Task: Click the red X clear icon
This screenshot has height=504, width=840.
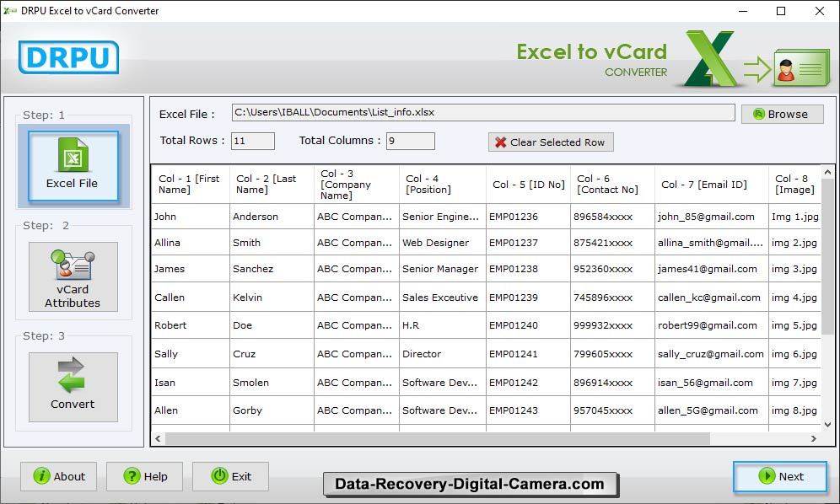Action: pyautogui.click(x=501, y=142)
